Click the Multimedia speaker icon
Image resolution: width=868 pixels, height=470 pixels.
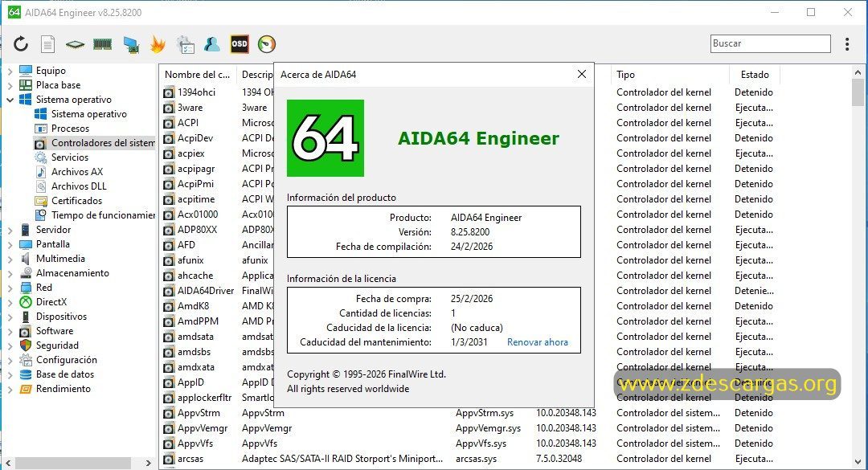26,259
